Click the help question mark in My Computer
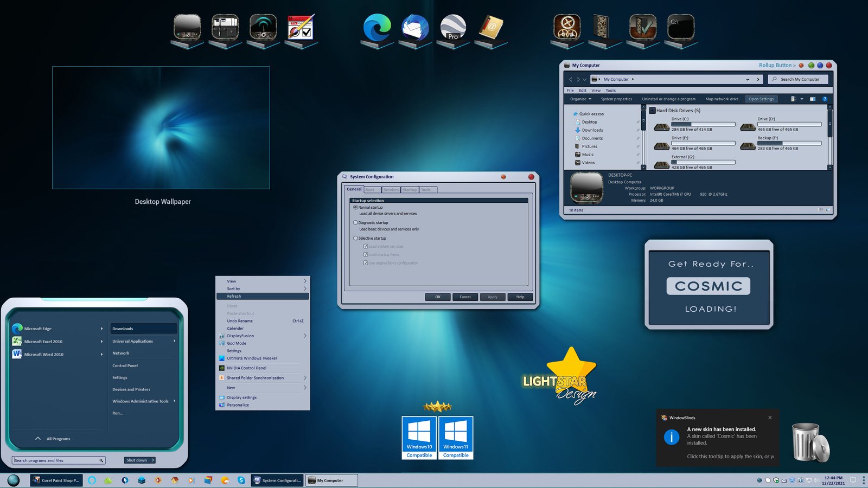 [825, 99]
